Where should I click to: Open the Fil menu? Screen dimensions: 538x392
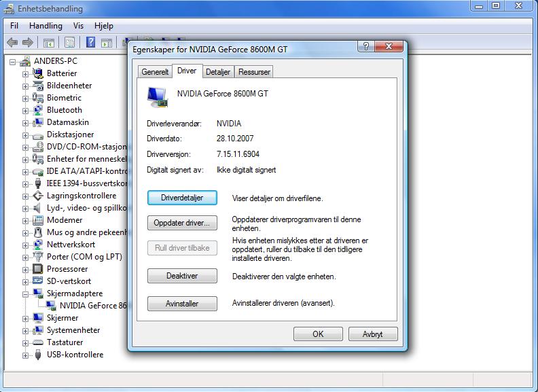[x=14, y=26]
